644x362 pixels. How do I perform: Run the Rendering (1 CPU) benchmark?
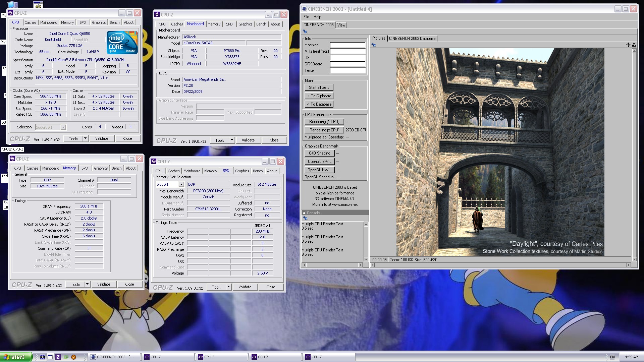point(324,122)
